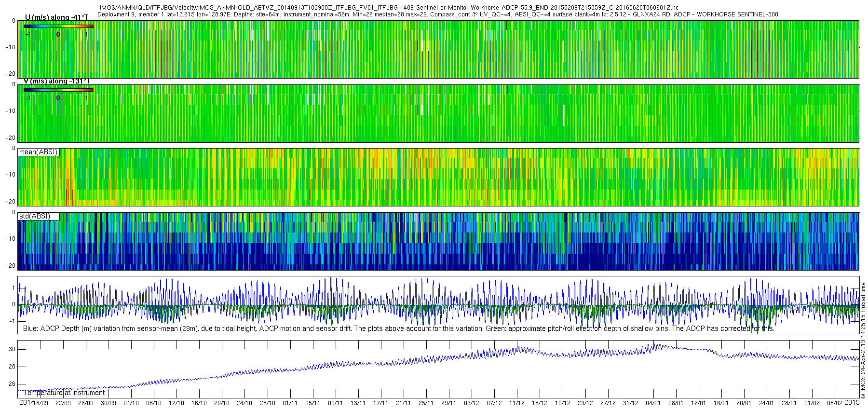Click the 27/12 date tick label
Image resolution: width=868 pixels, height=410 pixels.
pos(608,403)
